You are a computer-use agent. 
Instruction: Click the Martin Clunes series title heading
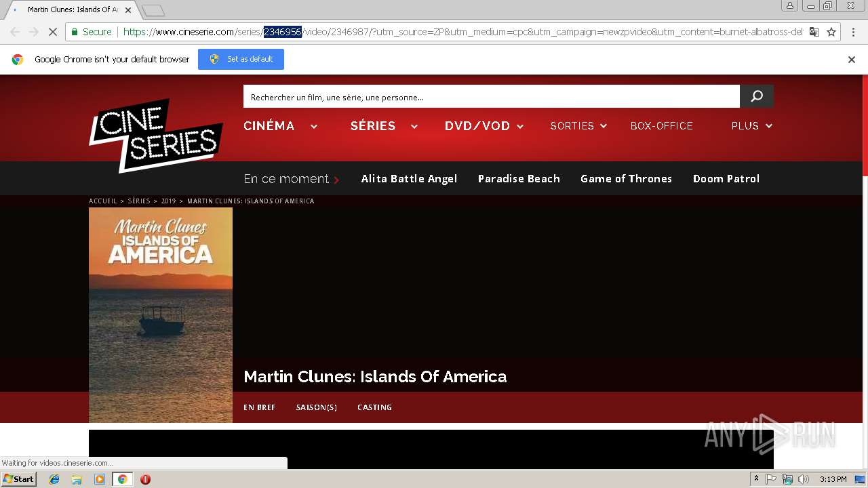pyautogui.click(x=375, y=377)
